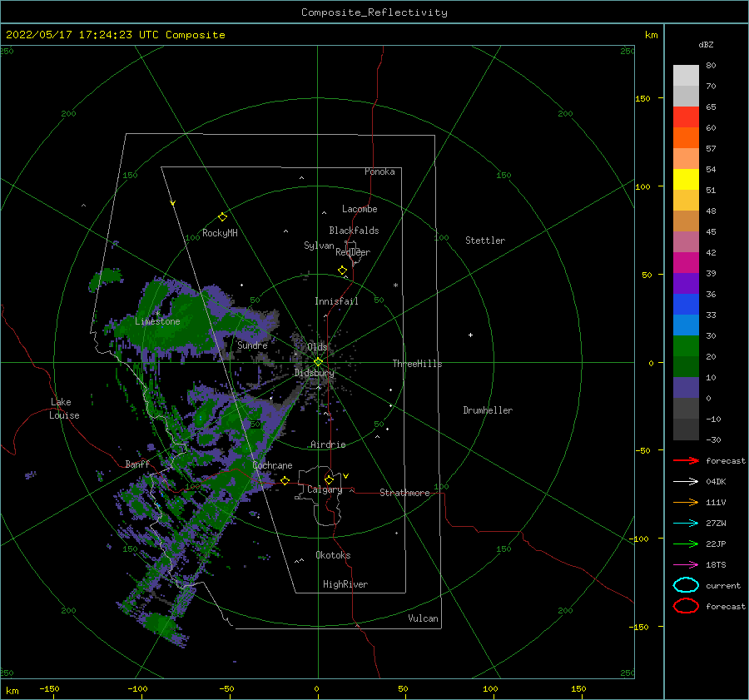The width and height of the screenshot is (749, 700).
Task: Click the Innisfail label
Action: 337,301
